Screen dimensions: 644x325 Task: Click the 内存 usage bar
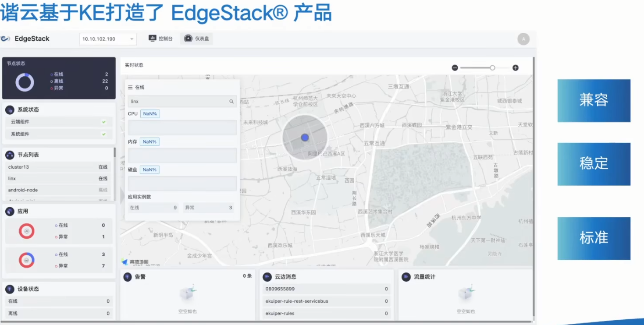[x=182, y=155]
